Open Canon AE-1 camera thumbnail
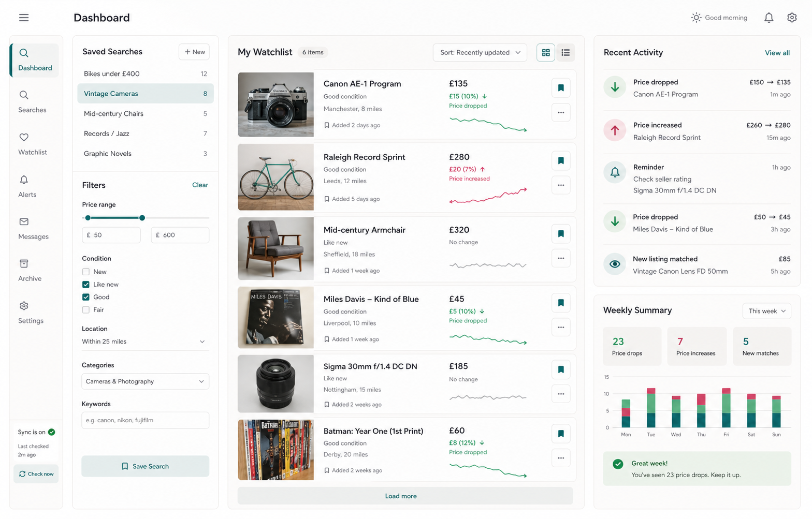The width and height of the screenshot is (812, 519). [276, 105]
